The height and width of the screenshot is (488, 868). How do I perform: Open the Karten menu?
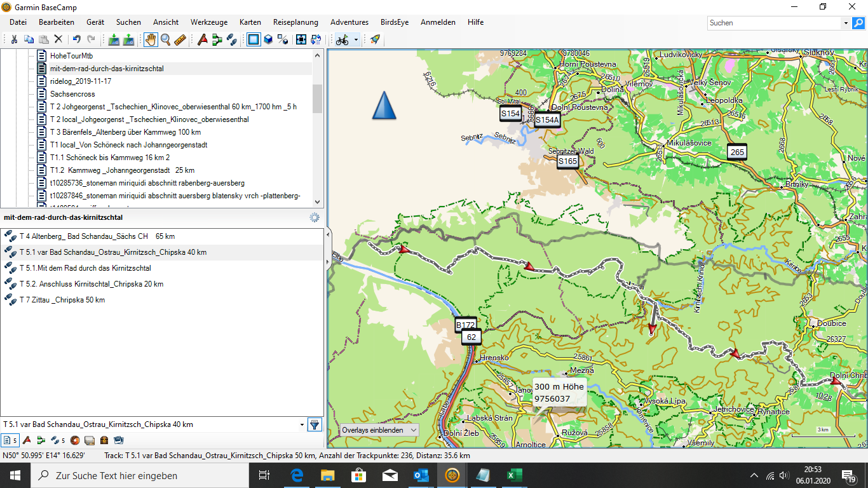[x=250, y=22]
